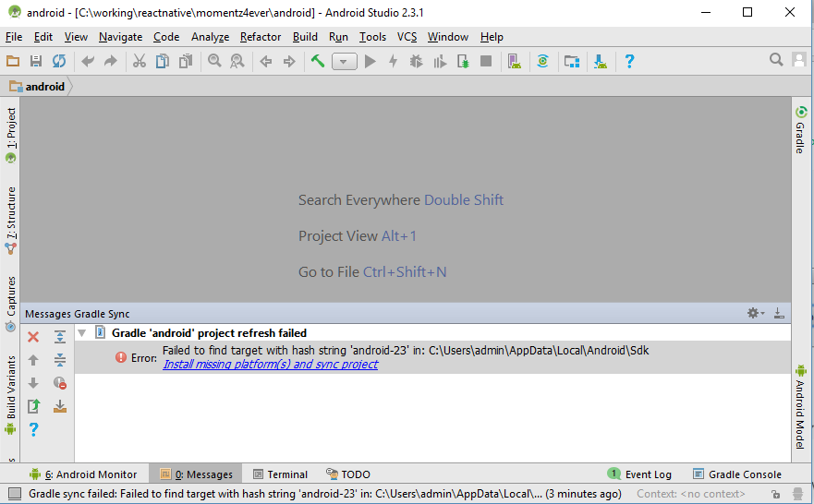Click the Replace icon
This screenshot has width=814, height=504.
click(x=237, y=61)
